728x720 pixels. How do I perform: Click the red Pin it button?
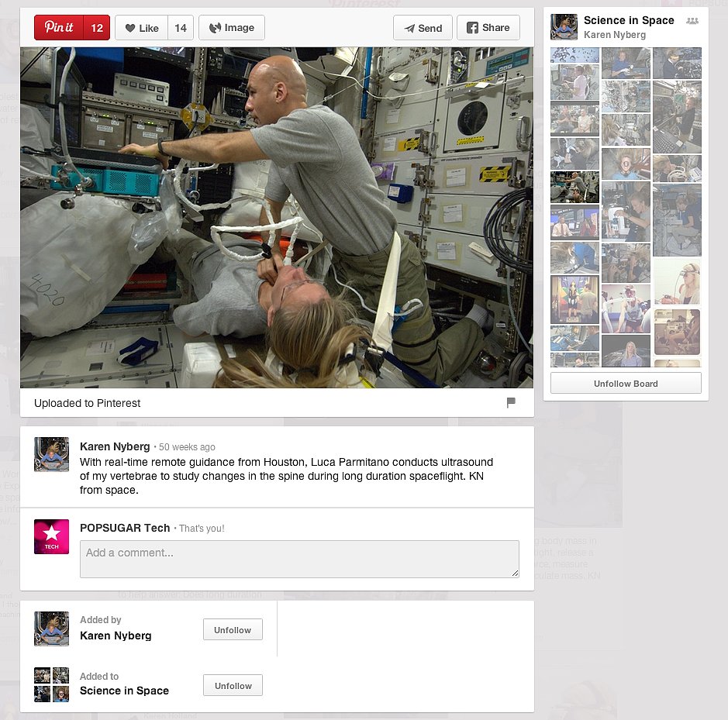[x=59, y=28]
